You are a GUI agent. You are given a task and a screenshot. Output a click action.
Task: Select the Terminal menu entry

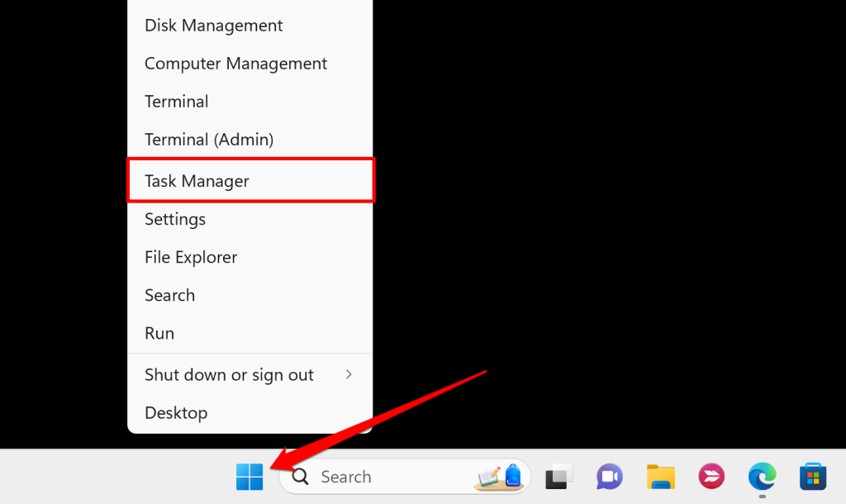[250, 102]
